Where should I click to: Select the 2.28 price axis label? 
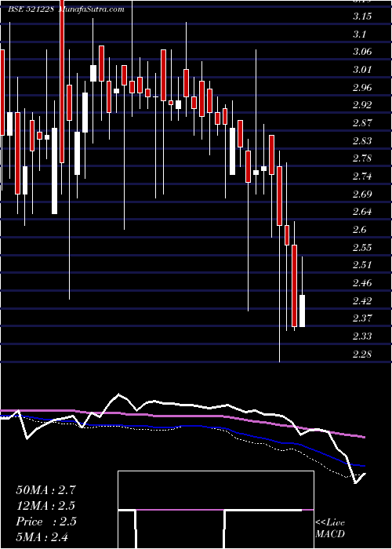(362, 354)
